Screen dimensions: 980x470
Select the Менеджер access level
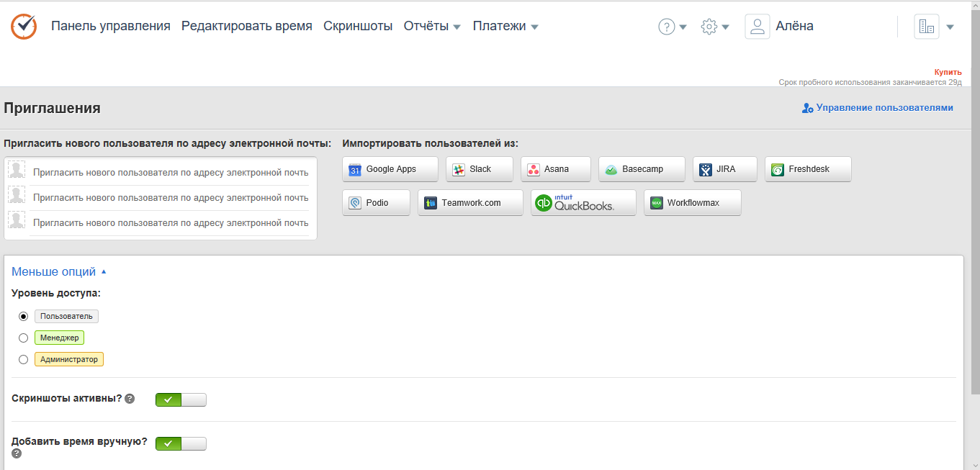tap(24, 338)
